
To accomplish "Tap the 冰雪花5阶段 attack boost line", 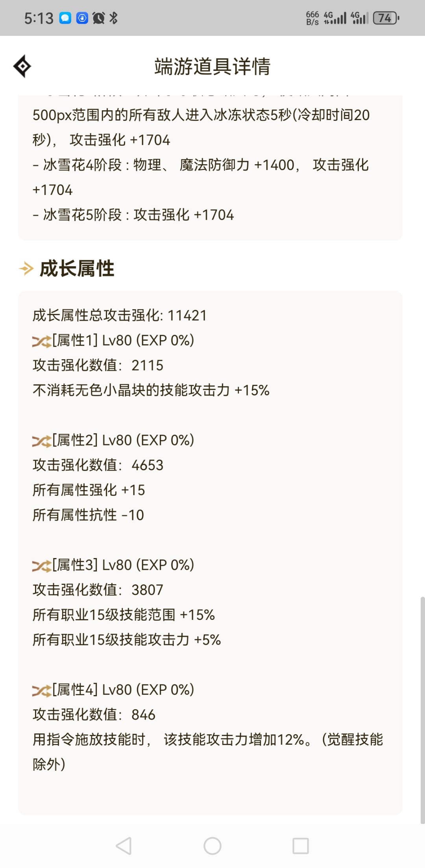I will (x=133, y=215).
